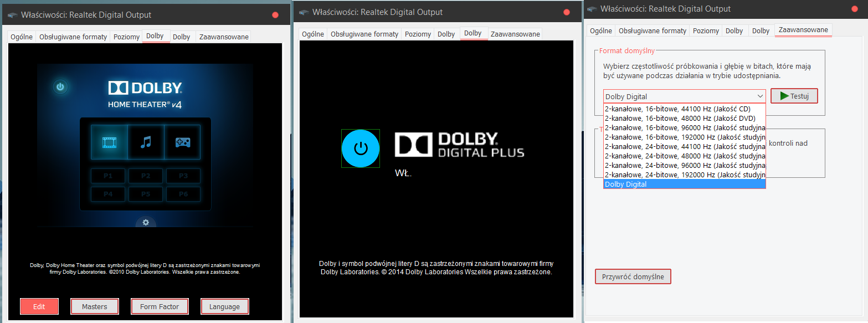
Task: Select 2-kanałowe, 24-bitowe, 44100 Hz option
Action: click(685, 146)
